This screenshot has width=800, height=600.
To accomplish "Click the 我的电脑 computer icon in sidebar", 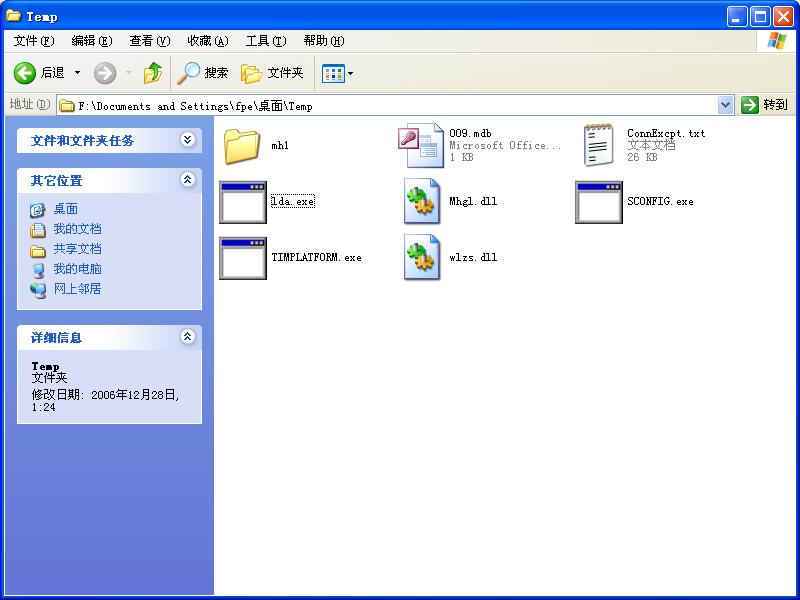I will [x=38, y=270].
